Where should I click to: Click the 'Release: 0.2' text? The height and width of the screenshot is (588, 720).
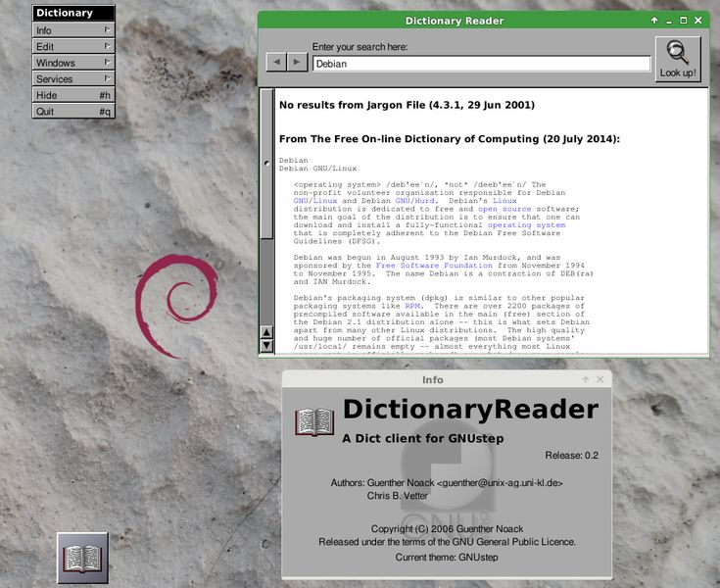[x=571, y=456]
